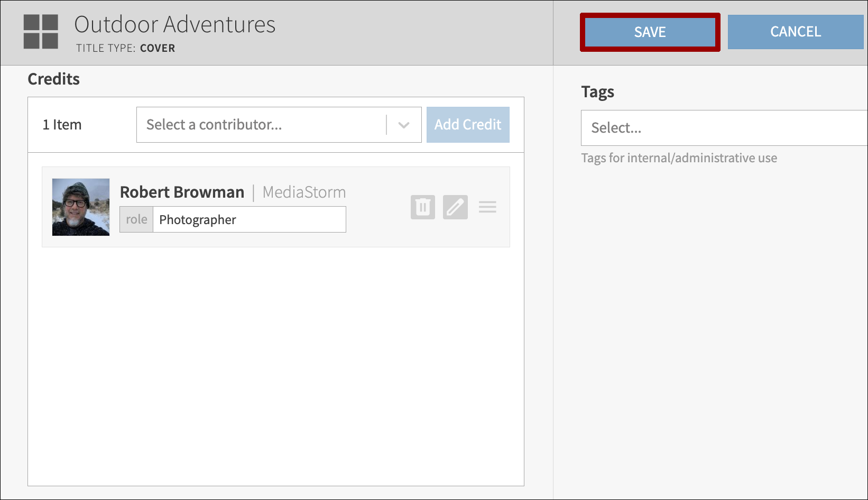
Task: Click the Add Credit button
Action: pos(467,125)
